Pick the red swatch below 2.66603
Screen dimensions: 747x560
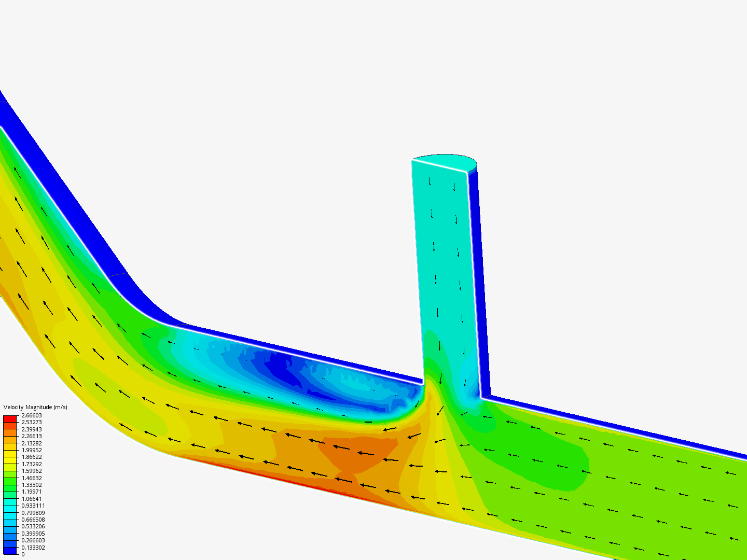[10, 419]
